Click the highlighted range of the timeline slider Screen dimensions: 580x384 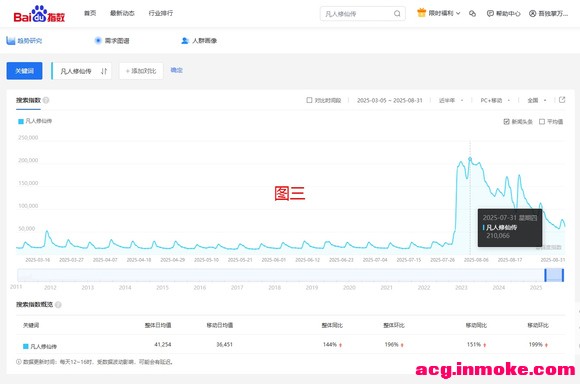pyautogui.click(x=554, y=275)
